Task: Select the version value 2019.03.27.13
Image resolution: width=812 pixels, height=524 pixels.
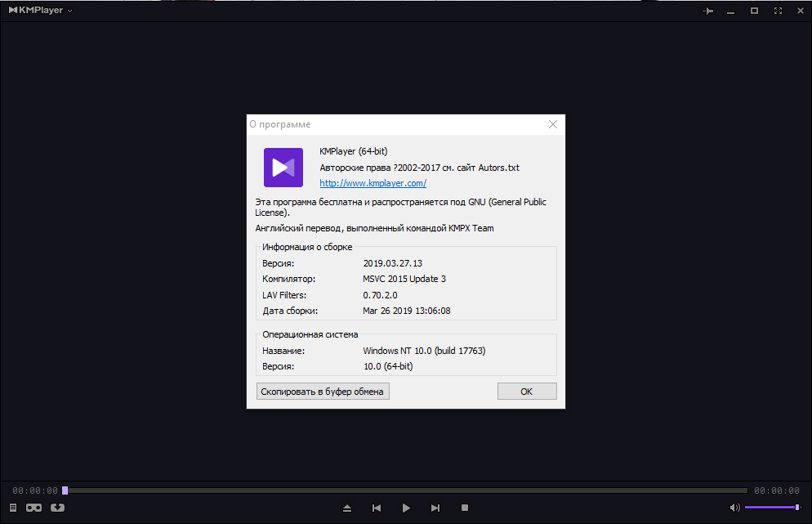Action: [x=393, y=263]
